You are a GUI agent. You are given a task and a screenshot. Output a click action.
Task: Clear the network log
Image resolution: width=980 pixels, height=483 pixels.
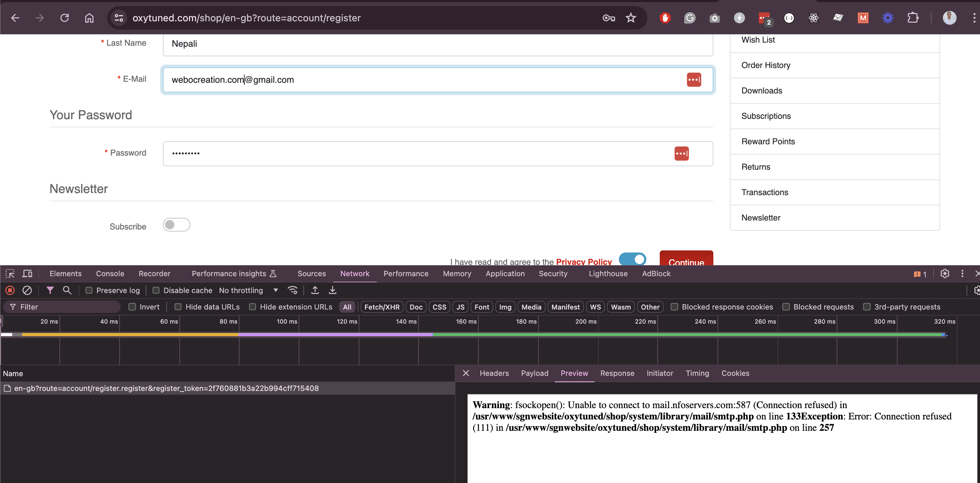(27, 291)
